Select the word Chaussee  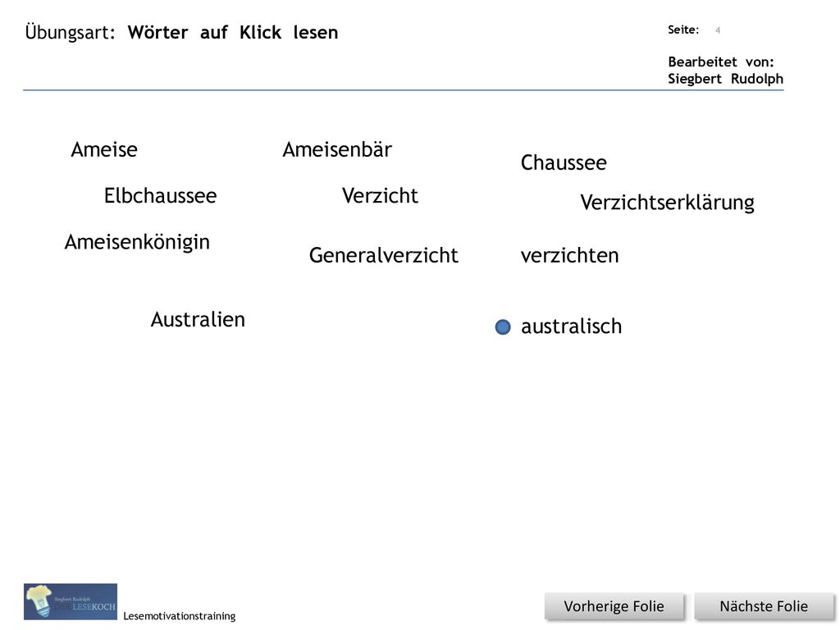coord(564,163)
